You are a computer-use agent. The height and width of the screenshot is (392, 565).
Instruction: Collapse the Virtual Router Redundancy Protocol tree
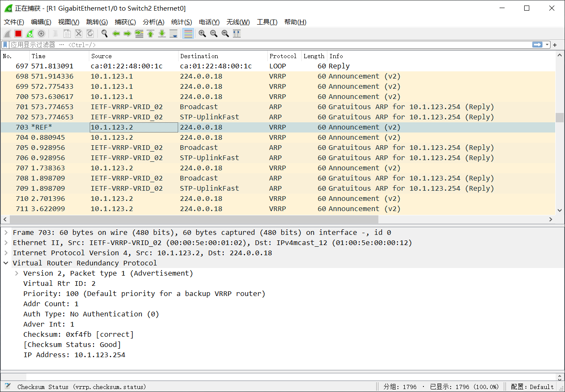(6, 263)
